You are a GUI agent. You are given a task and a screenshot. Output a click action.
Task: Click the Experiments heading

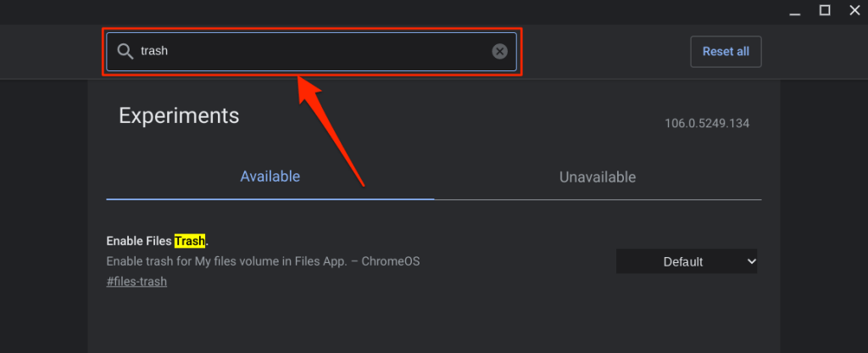click(179, 115)
